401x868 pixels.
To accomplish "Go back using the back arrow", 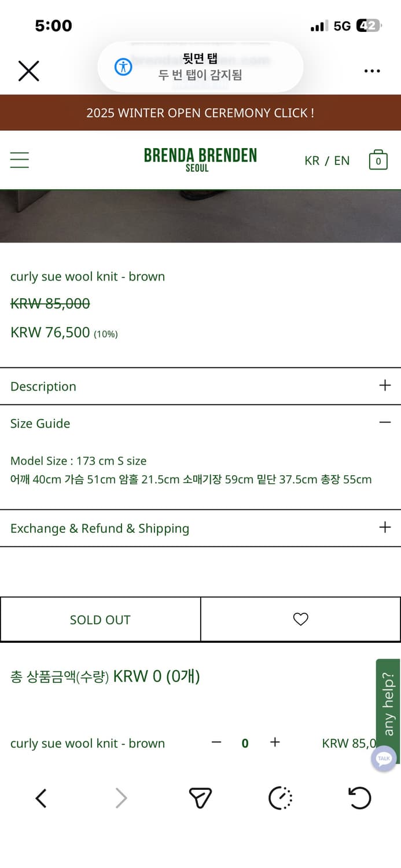I will tap(41, 798).
